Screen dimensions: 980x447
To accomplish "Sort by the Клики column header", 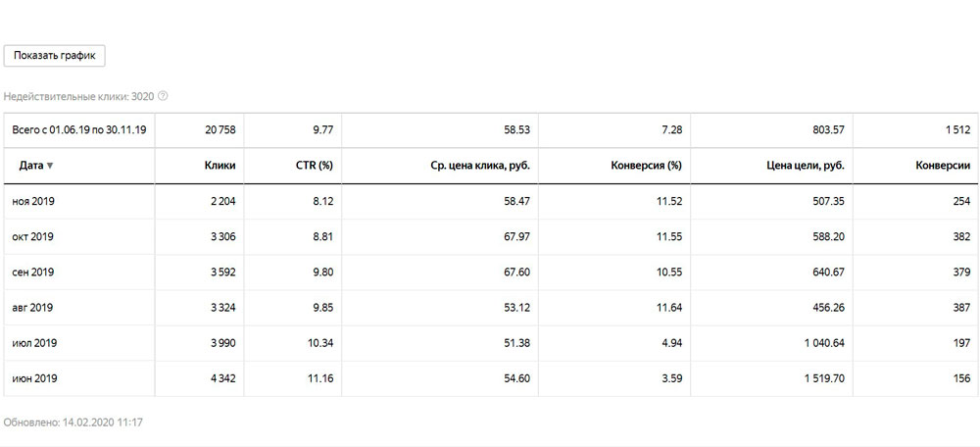I will tap(221, 166).
